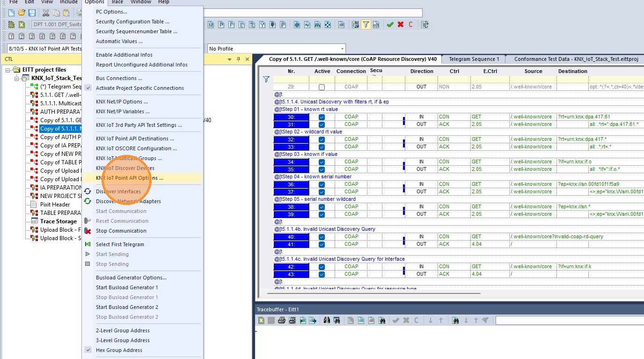The height and width of the screenshot is (359, 644).
Task: Collapse the KNX_IoT_Stack_Test tree node
Action: point(17,78)
